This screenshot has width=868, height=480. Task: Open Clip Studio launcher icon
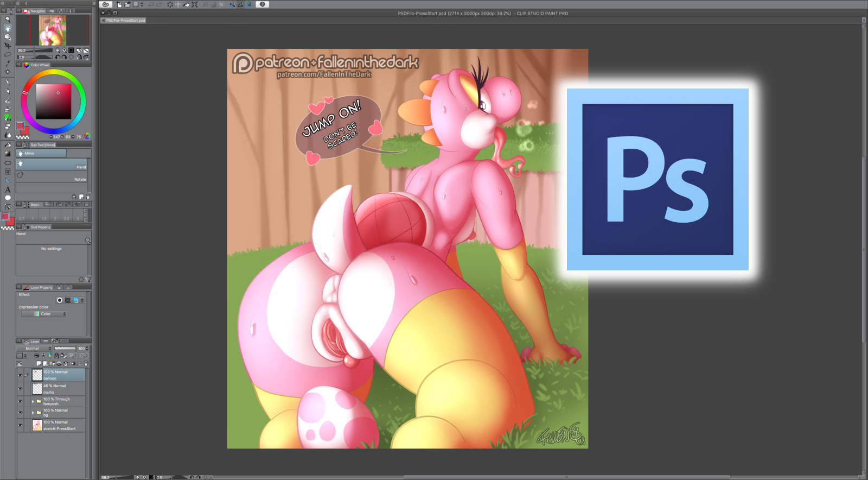106,4
